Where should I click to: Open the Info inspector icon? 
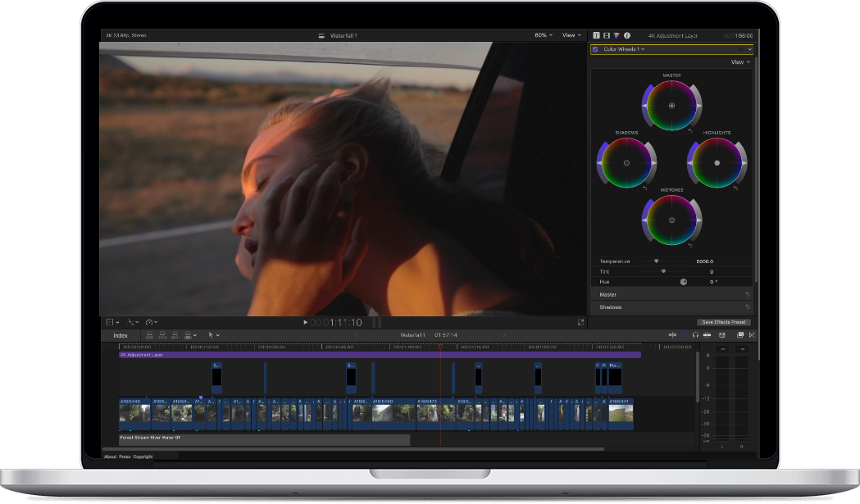pyautogui.click(x=627, y=35)
